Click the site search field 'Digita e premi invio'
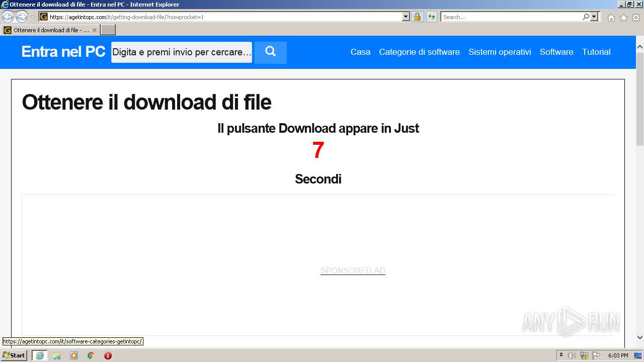Viewport: 644px width, 362px height. [x=182, y=52]
